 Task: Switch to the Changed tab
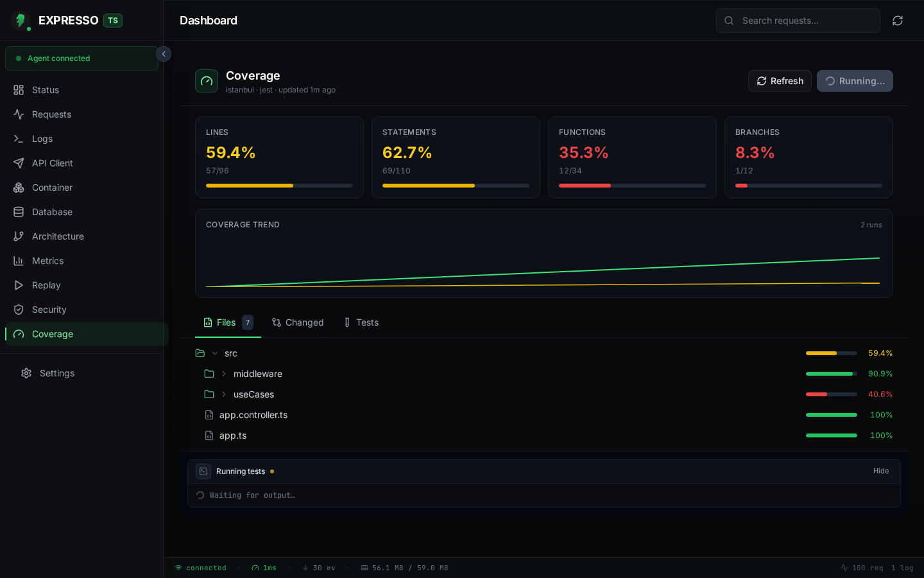pos(298,322)
